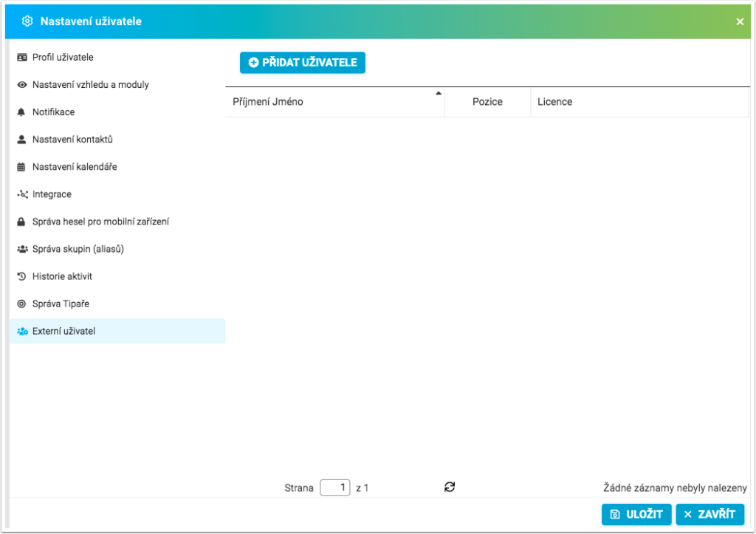Click the Integrace nodes icon
Screen dimensions: 756x534
pos(22,194)
